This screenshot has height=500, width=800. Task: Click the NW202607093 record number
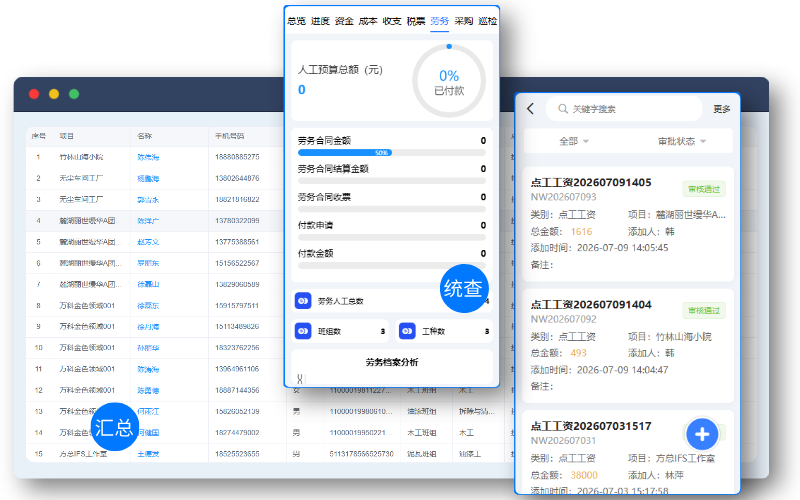click(x=563, y=197)
